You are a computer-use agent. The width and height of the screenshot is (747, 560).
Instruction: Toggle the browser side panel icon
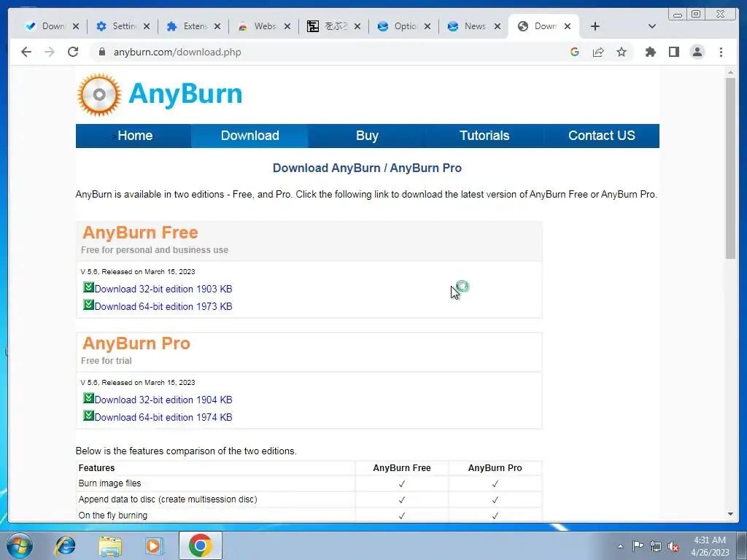pyautogui.click(x=673, y=52)
